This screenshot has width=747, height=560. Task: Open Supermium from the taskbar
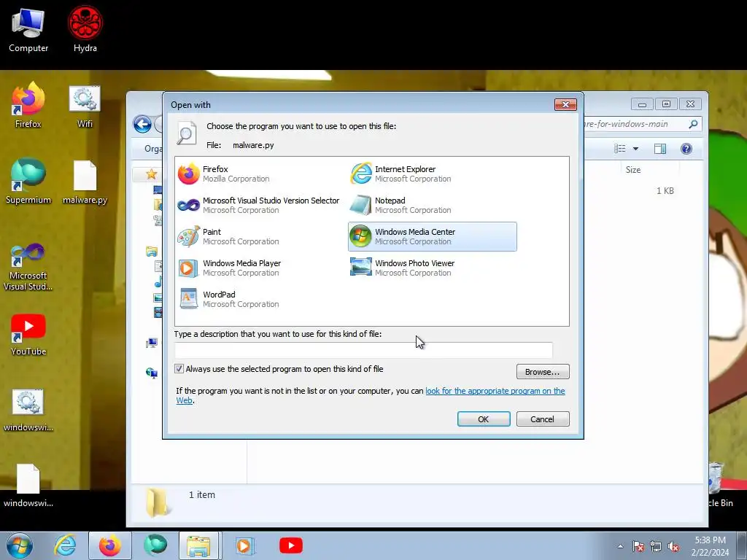[155, 545]
